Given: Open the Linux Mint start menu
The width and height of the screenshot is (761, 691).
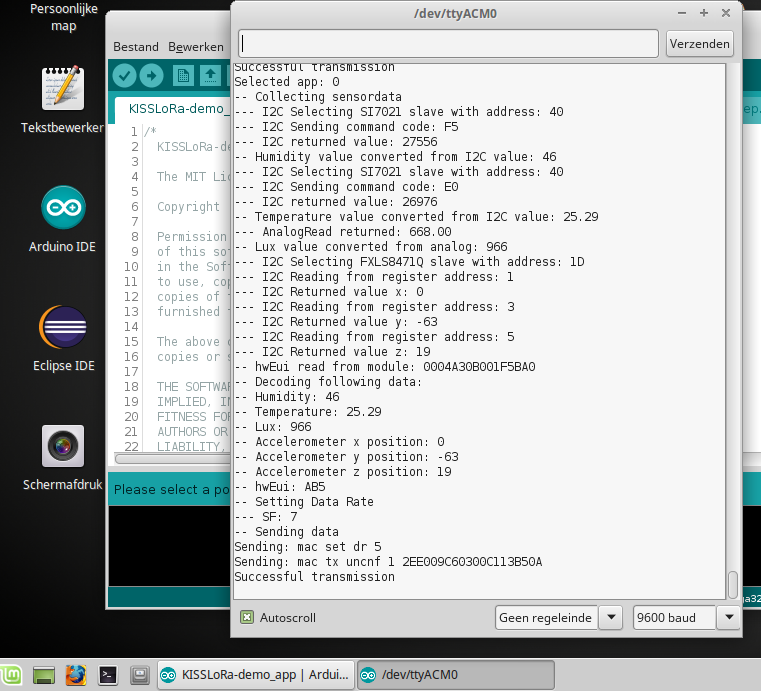Looking at the screenshot, I should point(11,675).
